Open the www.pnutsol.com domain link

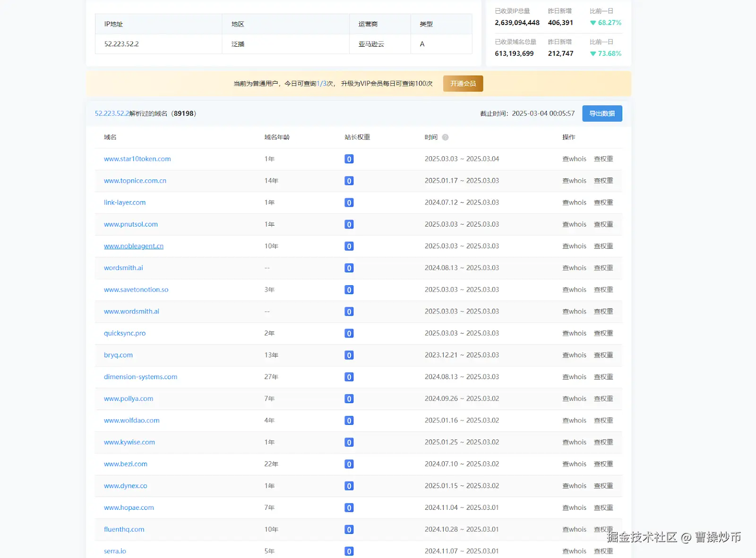pyautogui.click(x=131, y=224)
